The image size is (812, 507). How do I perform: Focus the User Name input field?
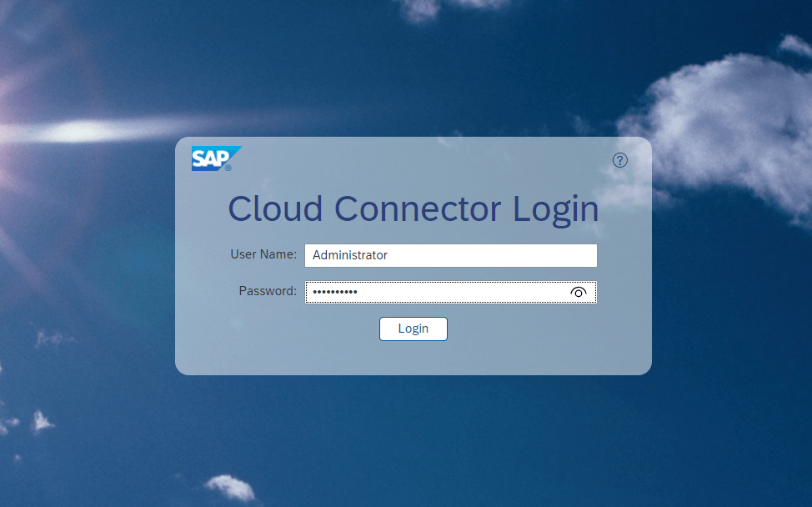click(x=450, y=255)
